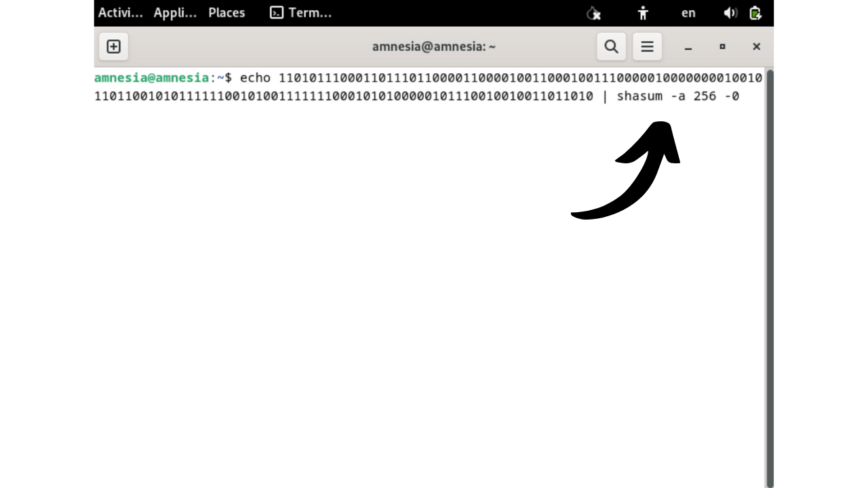Open a new terminal tab
The width and height of the screenshot is (868, 488).
pos(114,47)
